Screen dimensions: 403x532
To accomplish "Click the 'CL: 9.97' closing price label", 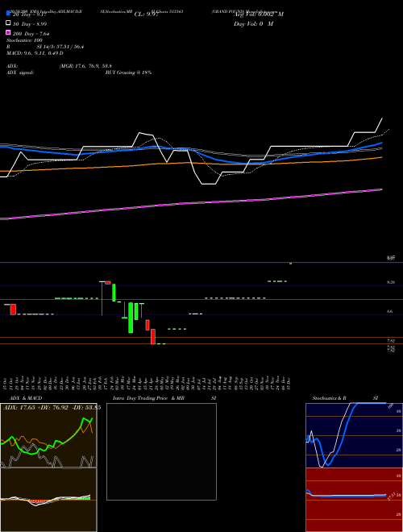I will click(147, 15).
